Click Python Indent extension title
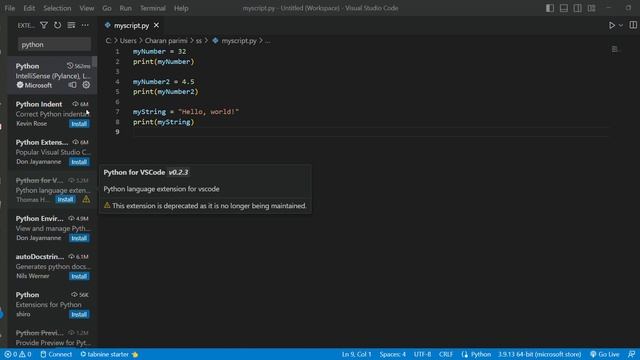This screenshot has height=360, width=640. [x=39, y=104]
